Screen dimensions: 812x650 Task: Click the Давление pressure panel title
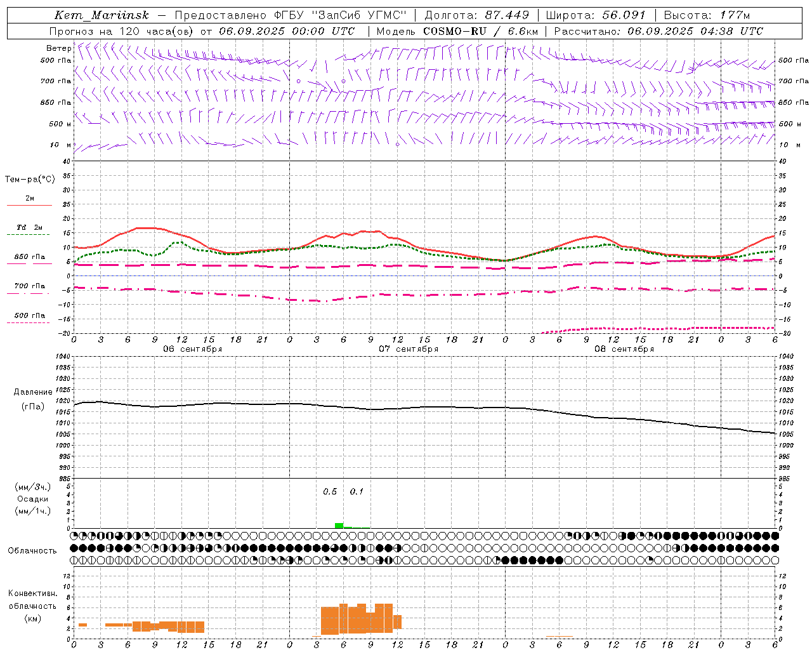pos(33,392)
